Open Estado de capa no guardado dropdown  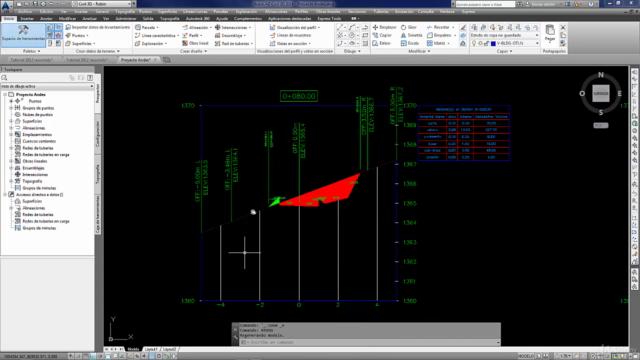(504, 36)
